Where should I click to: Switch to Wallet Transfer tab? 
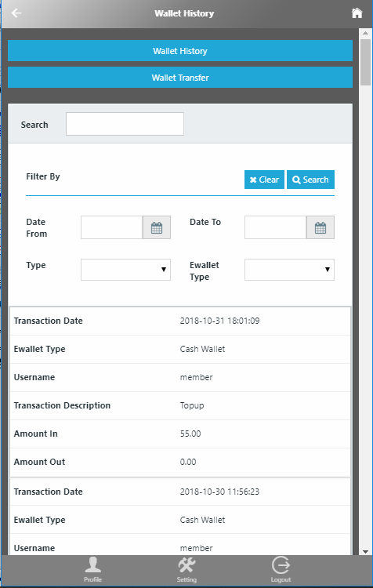180,78
